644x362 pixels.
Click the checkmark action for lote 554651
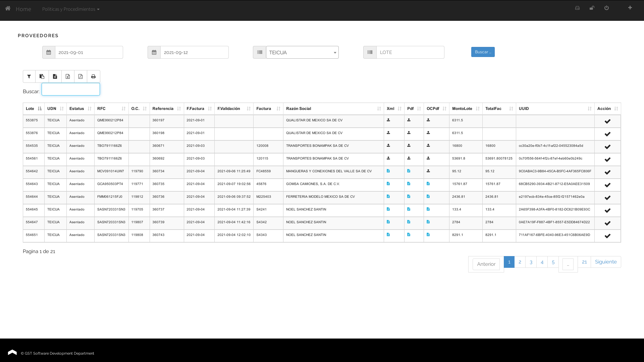coord(607,236)
